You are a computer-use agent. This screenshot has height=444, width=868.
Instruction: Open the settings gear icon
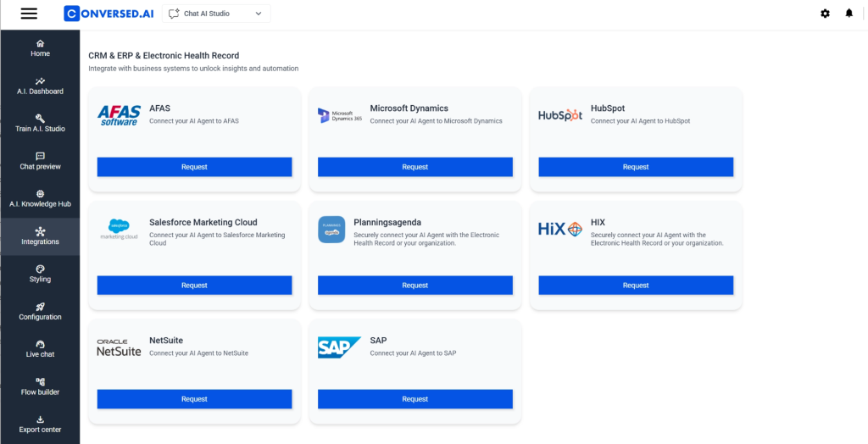(825, 14)
